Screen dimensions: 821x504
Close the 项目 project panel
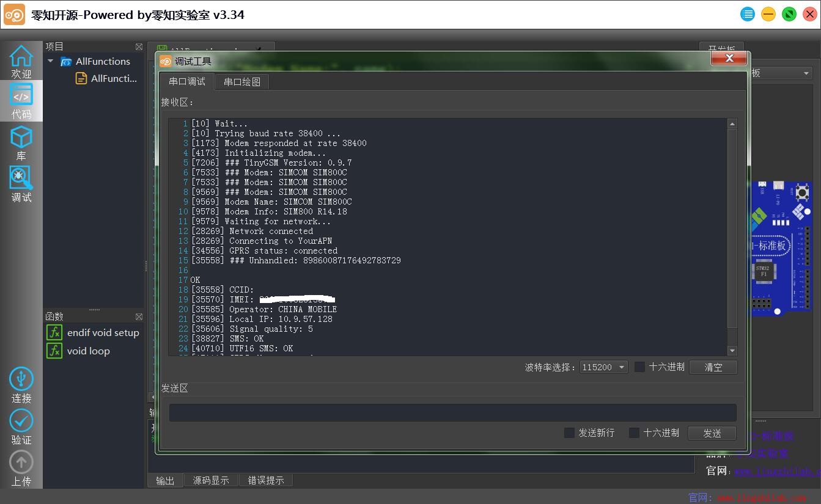click(x=139, y=46)
